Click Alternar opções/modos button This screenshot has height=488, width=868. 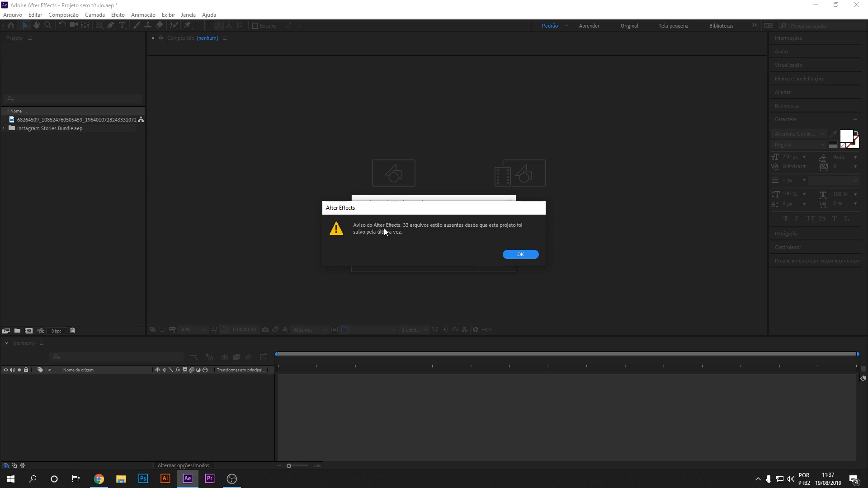[183, 465]
